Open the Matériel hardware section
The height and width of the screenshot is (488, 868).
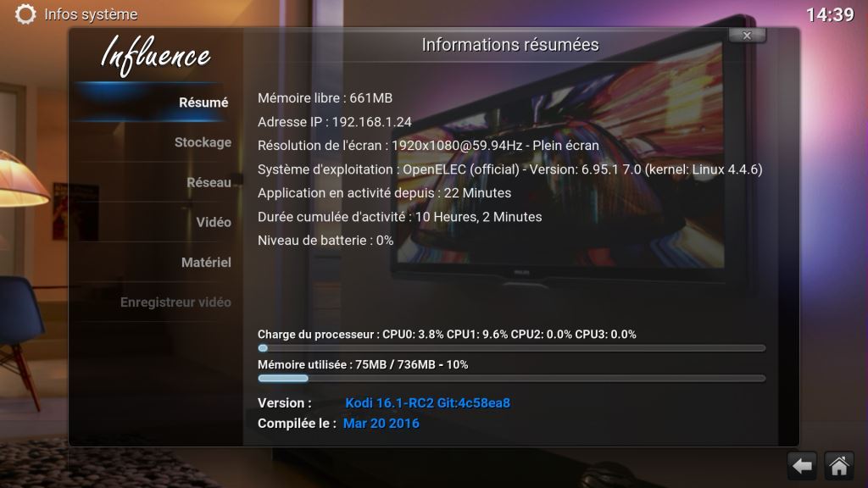click(206, 263)
